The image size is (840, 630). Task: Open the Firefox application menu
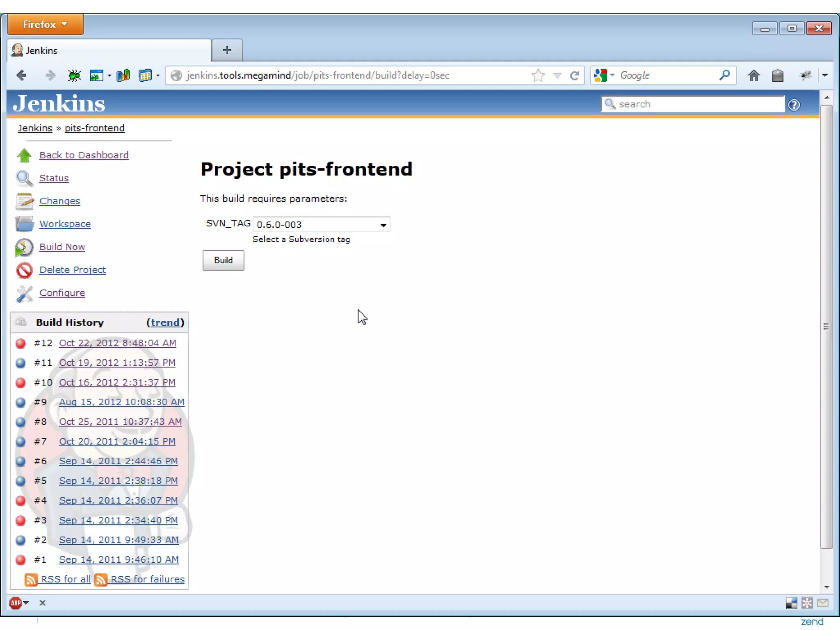(x=45, y=25)
